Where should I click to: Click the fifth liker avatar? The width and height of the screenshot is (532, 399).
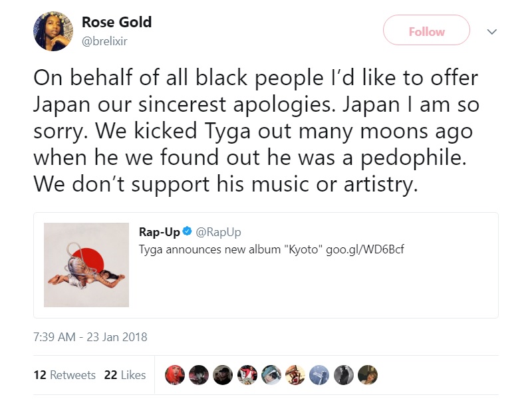(271, 375)
